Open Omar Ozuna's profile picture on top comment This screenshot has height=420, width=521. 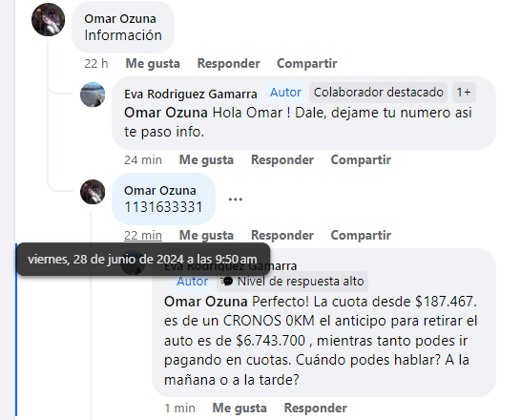coord(48,20)
